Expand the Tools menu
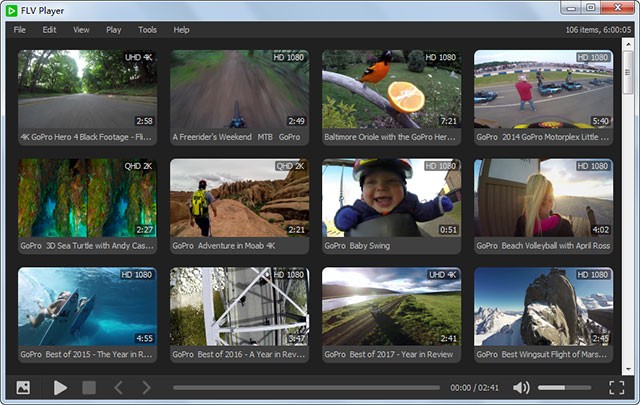Viewport: 640px width, 405px height. [147, 30]
